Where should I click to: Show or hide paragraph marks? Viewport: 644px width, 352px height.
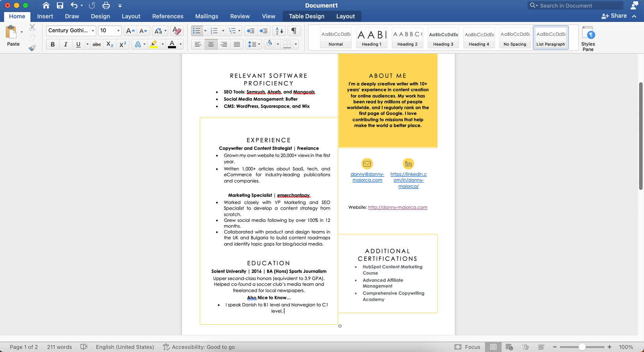pyautogui.click(x=294, y=31)
